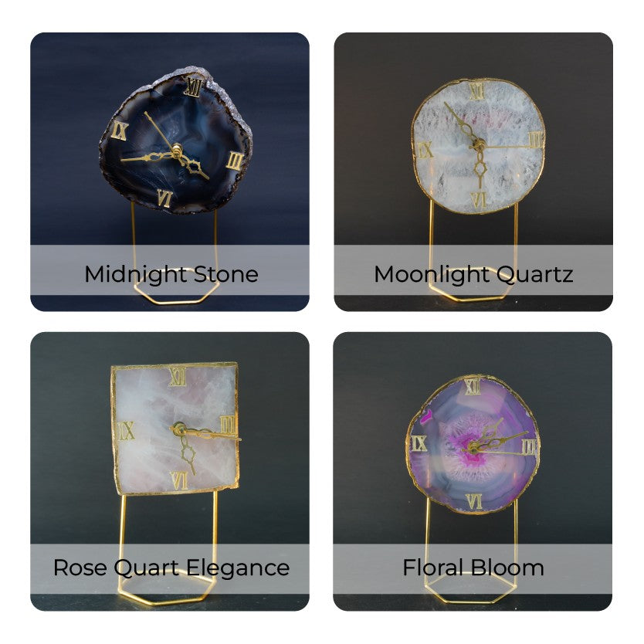Image resolution: width=644 pixels, height=644 pixels.
Task: Select the Moonlight Quartz clock card
Action: pos(473,171)
